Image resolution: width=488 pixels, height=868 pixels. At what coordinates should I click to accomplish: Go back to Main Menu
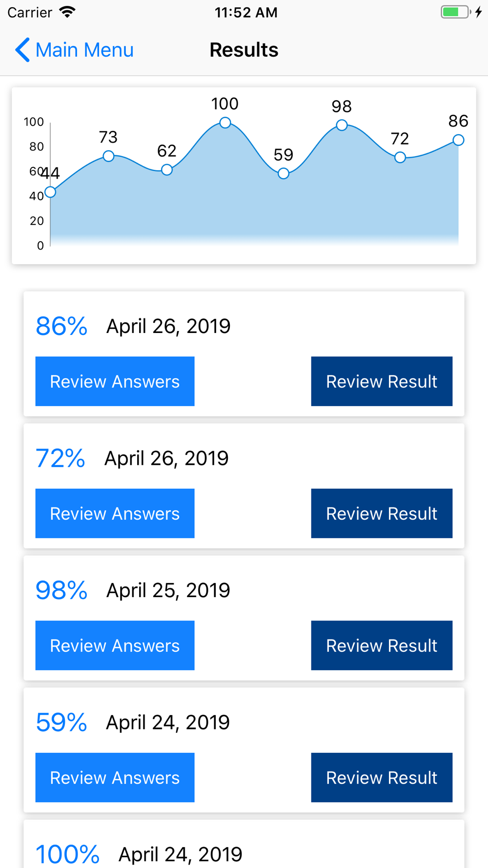coord(74,50)
